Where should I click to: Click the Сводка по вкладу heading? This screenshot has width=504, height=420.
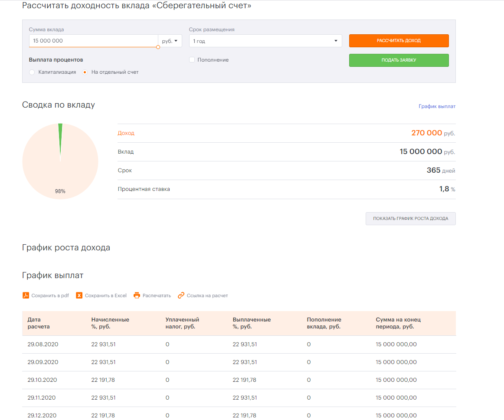59,105
